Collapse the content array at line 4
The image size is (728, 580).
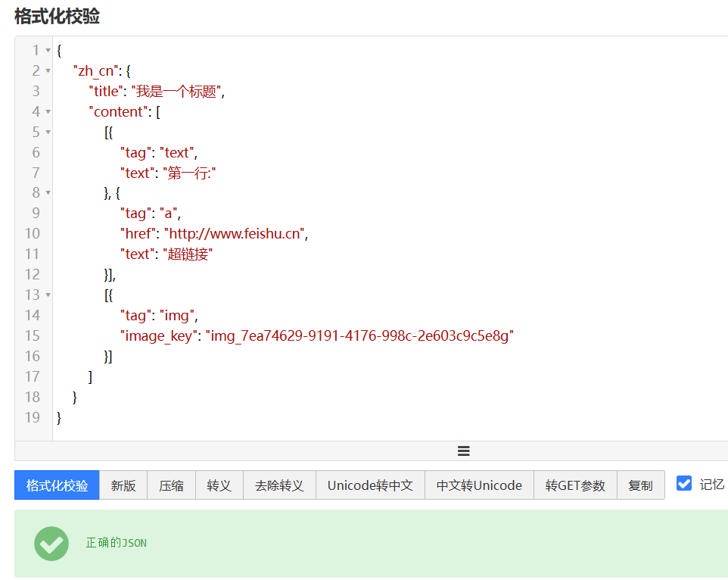coord(48,112)
